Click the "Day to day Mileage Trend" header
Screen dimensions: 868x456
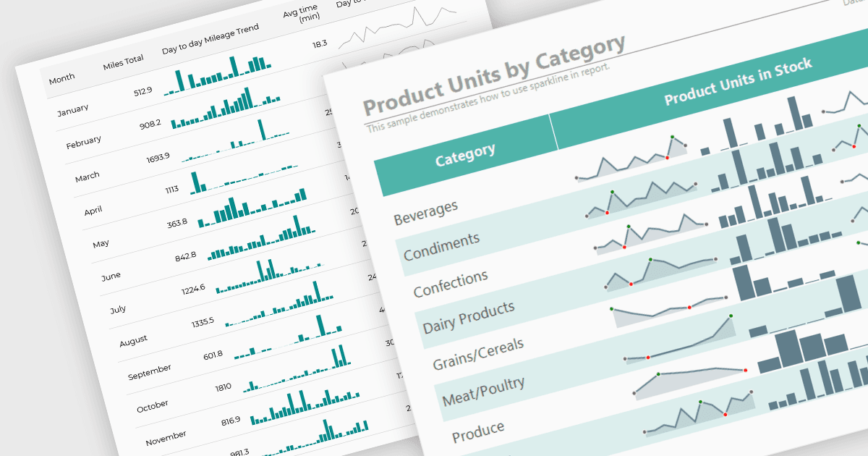click(x=210, y=39)
